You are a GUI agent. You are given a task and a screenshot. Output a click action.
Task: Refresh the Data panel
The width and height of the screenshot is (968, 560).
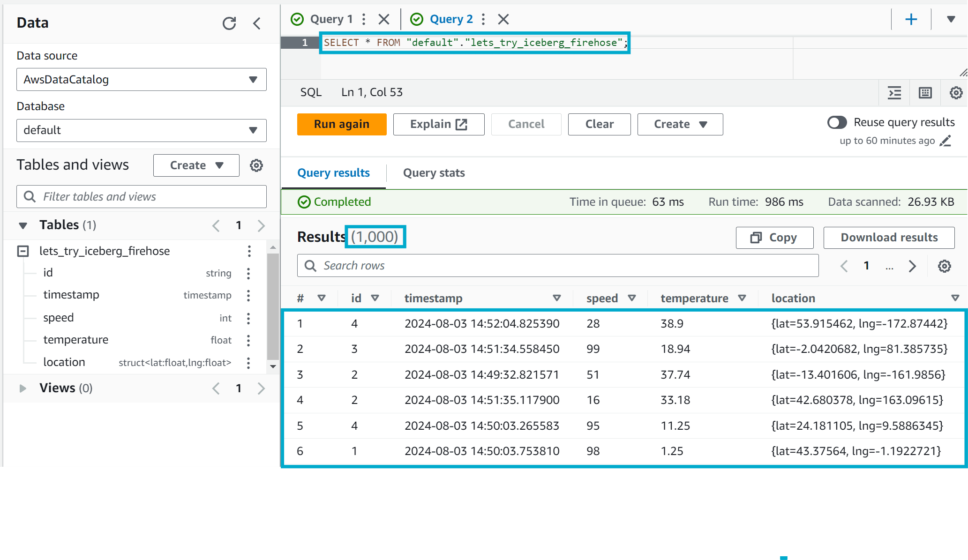tap(229, 23)
